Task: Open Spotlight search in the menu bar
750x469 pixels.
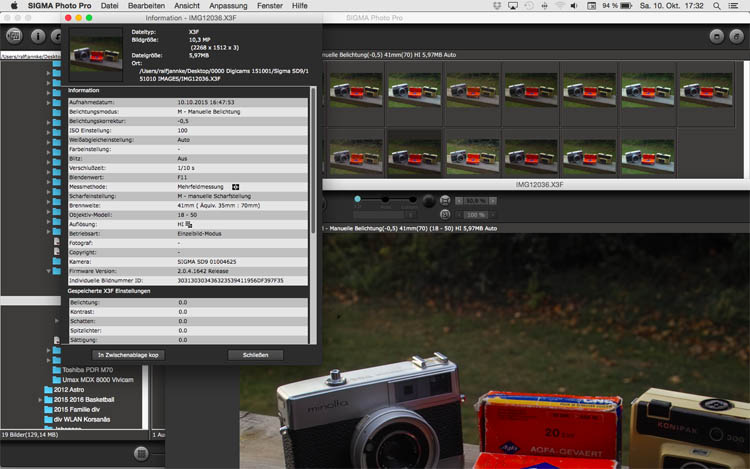Action: 718,5
